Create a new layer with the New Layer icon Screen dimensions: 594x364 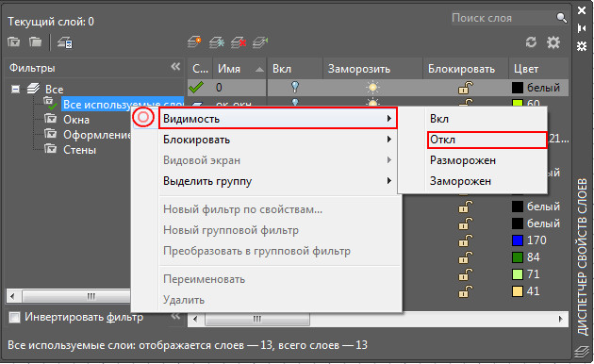(x=194, y=42)
